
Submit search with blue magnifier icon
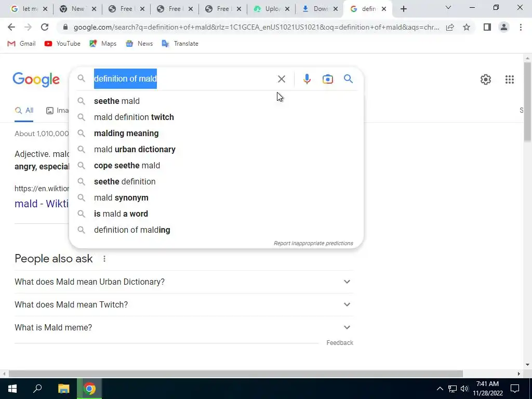pos(348,79)
